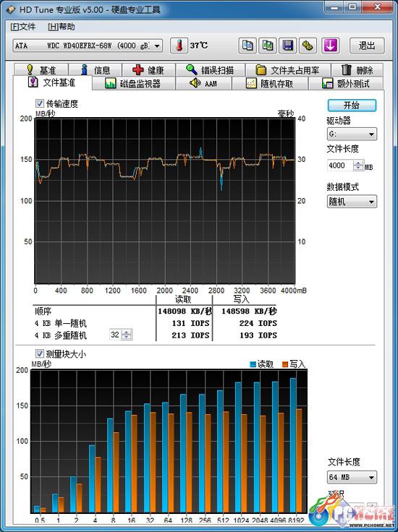The width and height of the screenshot is (398, 532).
Task: Switch to the 随机存取 tab
Action: [271, 83]
